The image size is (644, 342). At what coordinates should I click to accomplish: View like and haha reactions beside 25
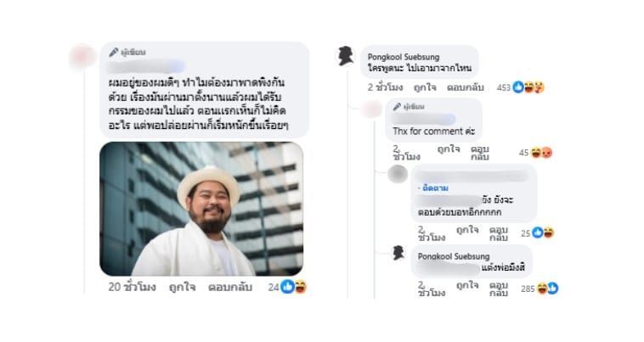point(543,233)
